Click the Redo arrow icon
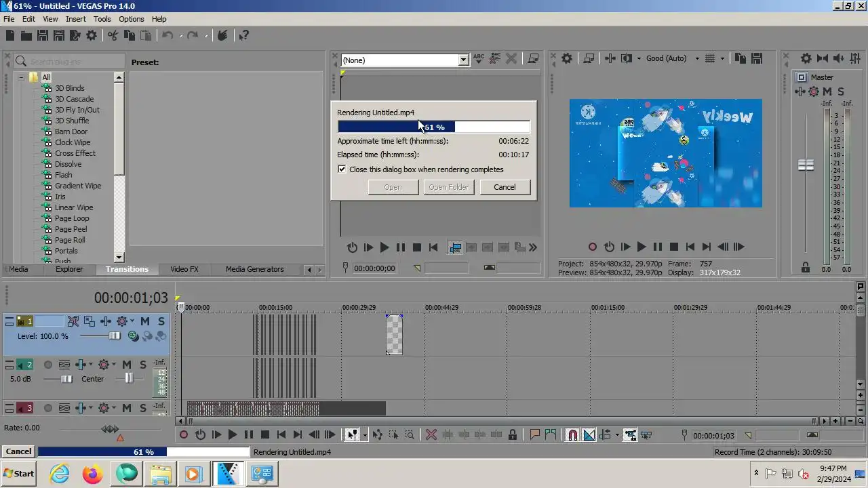Viewport: 868px width, 488px height. pos(193,36)
